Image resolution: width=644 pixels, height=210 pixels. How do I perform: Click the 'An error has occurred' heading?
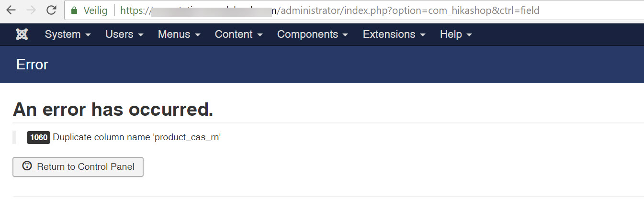[113, 110]
